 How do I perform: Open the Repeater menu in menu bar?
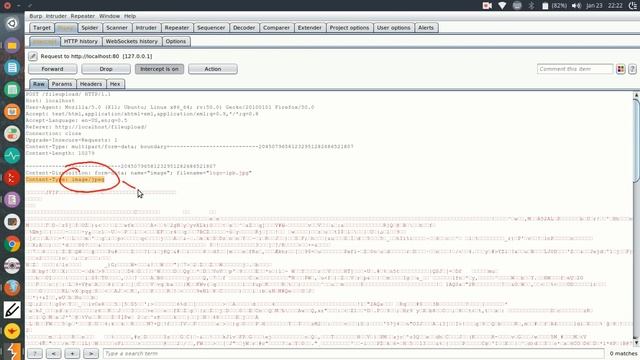(82, 16)
